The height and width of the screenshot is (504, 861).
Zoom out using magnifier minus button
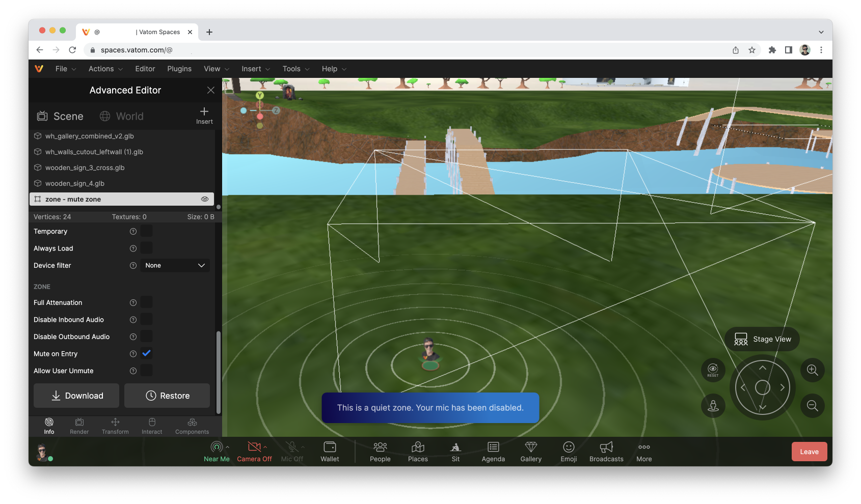click(x=813, y=406)
